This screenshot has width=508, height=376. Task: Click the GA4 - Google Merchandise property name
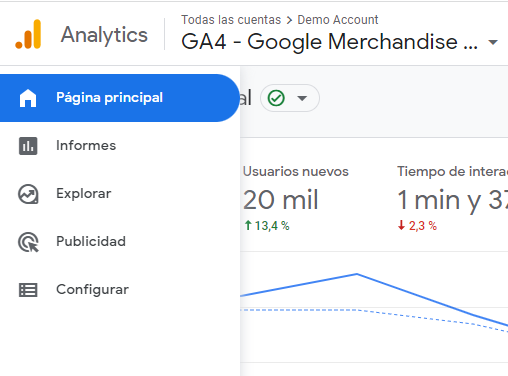coord(329,42)
